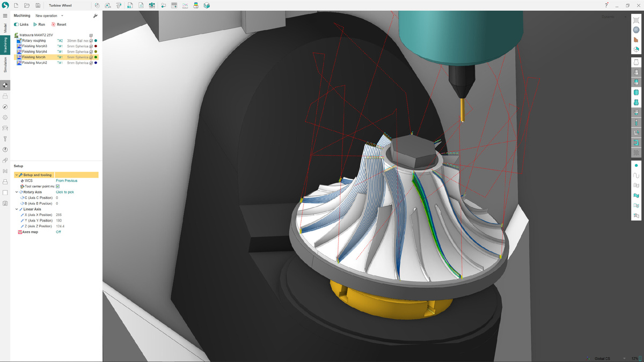This screenshot has height=362, width=644.
Task: Click the N1 NC-program icon in toolbar
Action: tap(130, 5)
